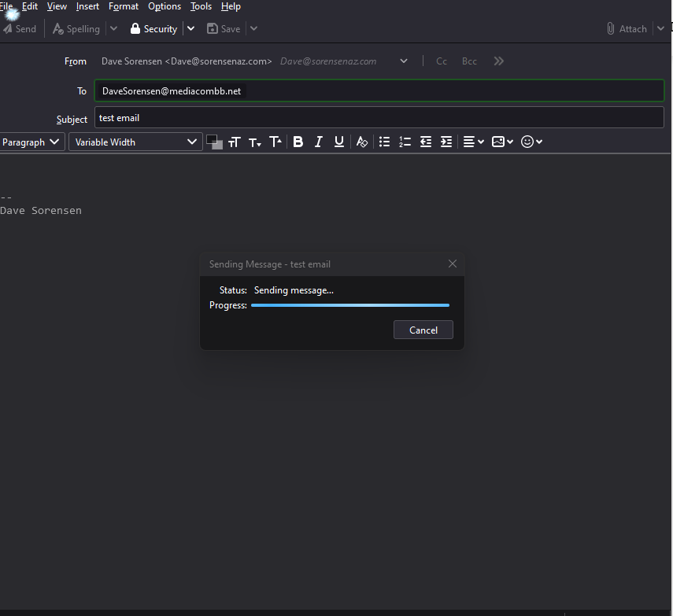Toggle italic formatting
Image resolution: width=673 pixels, height=616 pixels.
click(x=319, y=142)
